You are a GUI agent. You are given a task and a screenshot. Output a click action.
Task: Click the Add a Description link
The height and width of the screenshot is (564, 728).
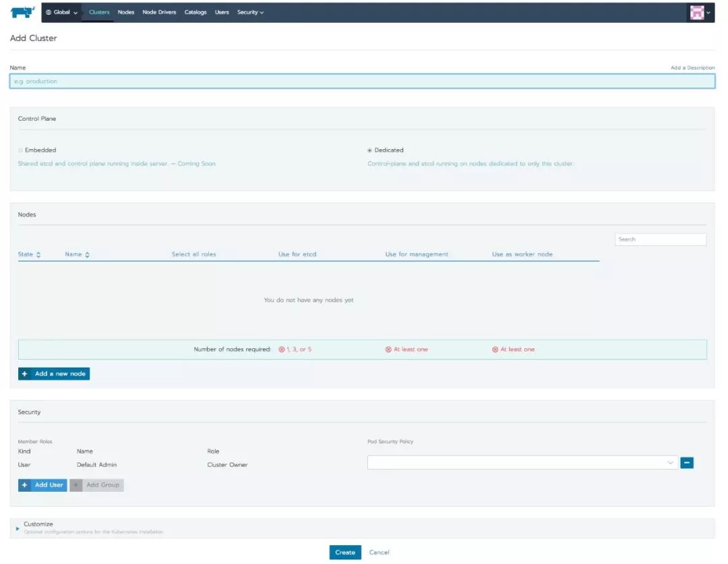pyautogui.click(x=692, y=68)
